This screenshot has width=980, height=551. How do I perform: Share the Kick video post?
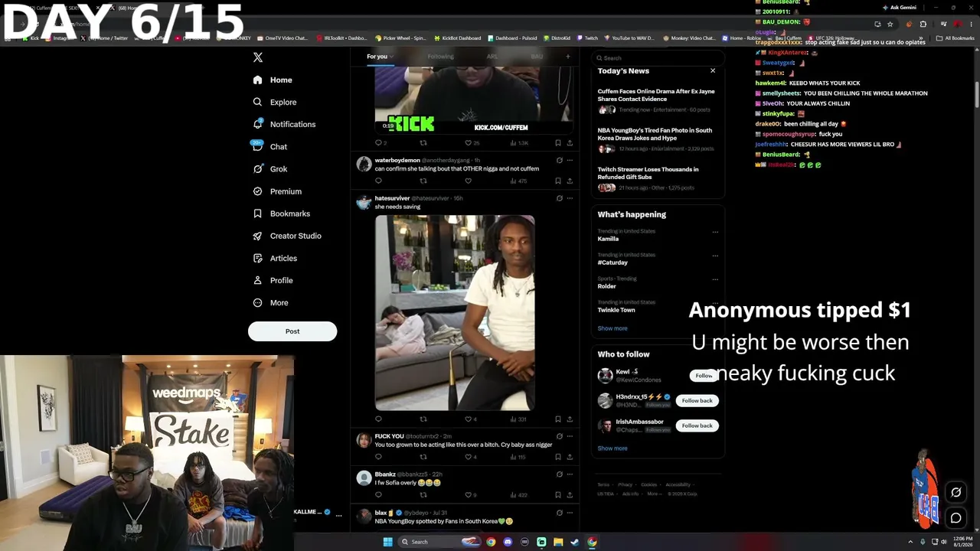570,143
